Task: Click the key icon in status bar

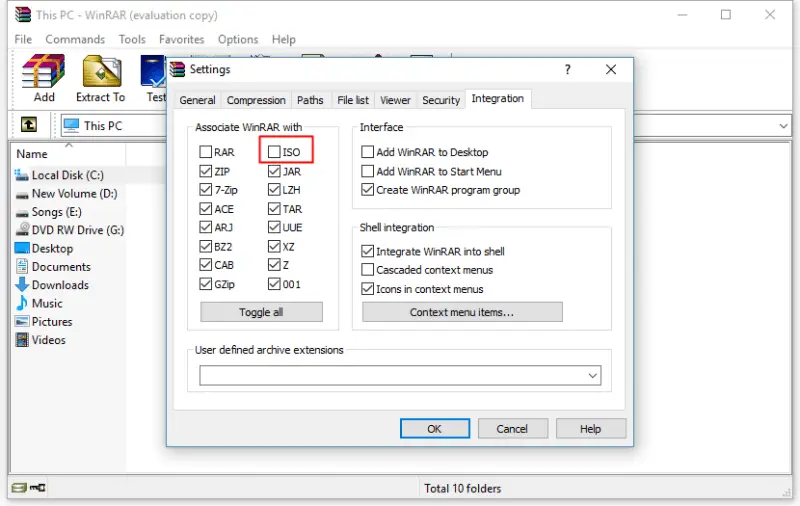Action: pyautogui.click(x=38, y=488)
